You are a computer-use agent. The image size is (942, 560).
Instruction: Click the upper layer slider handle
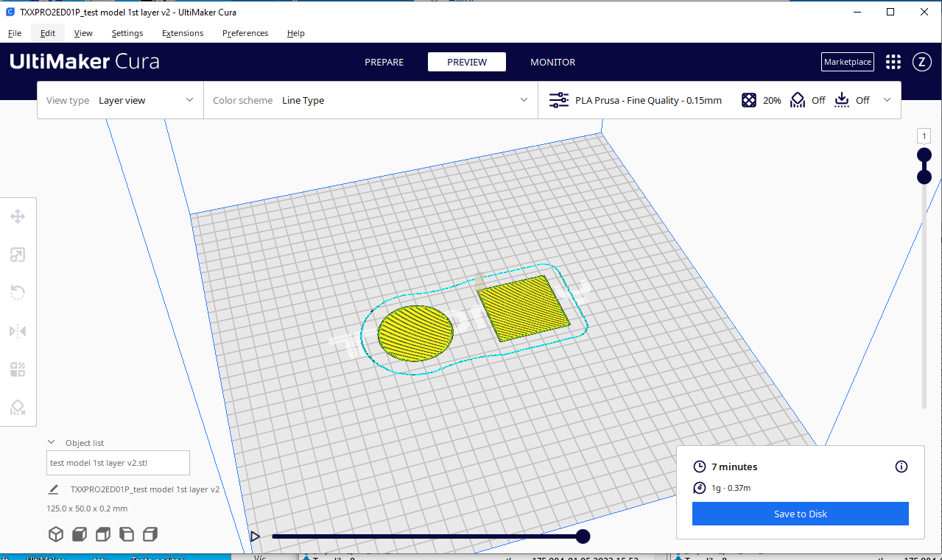coord(924,155)
